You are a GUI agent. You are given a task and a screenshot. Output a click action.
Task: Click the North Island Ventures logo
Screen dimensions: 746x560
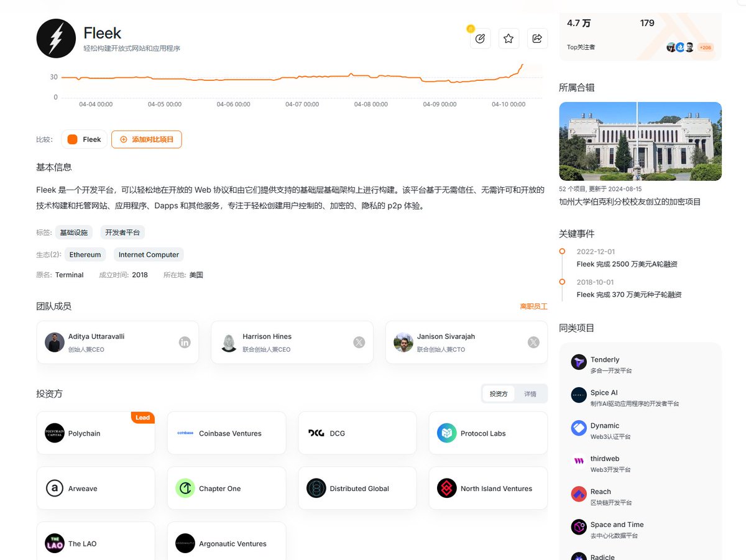click(x=447, y=489)
